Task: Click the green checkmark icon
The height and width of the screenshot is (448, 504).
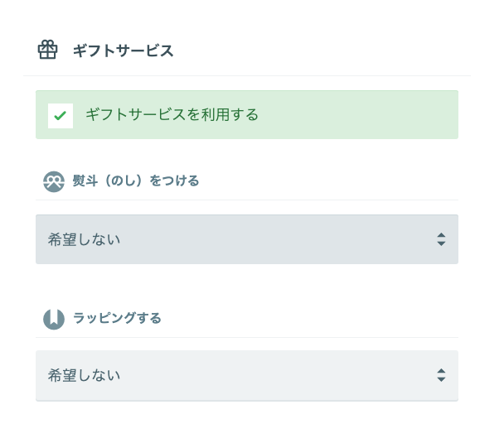Action: tap(61, 116)
